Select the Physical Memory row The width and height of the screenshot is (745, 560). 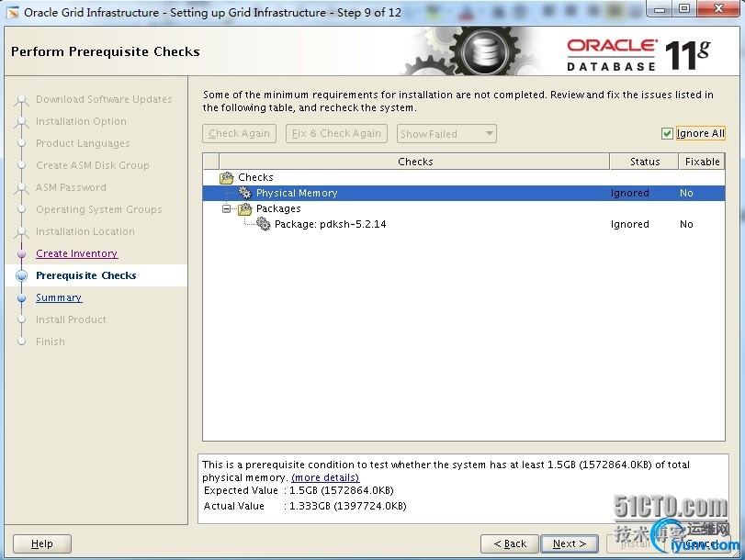464,193
